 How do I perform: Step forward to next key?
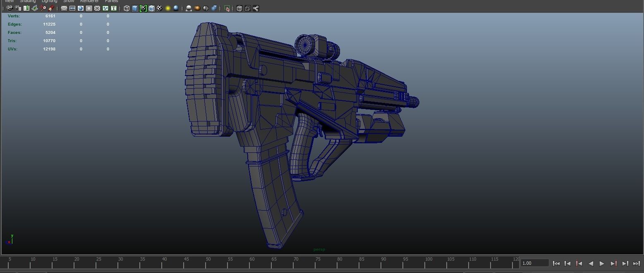[614, 264]
